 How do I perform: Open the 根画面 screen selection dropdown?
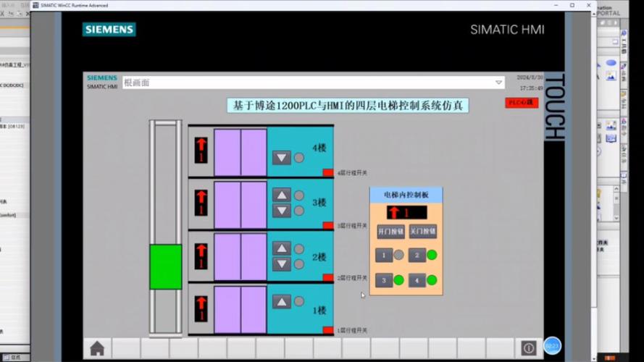[498, 83]
